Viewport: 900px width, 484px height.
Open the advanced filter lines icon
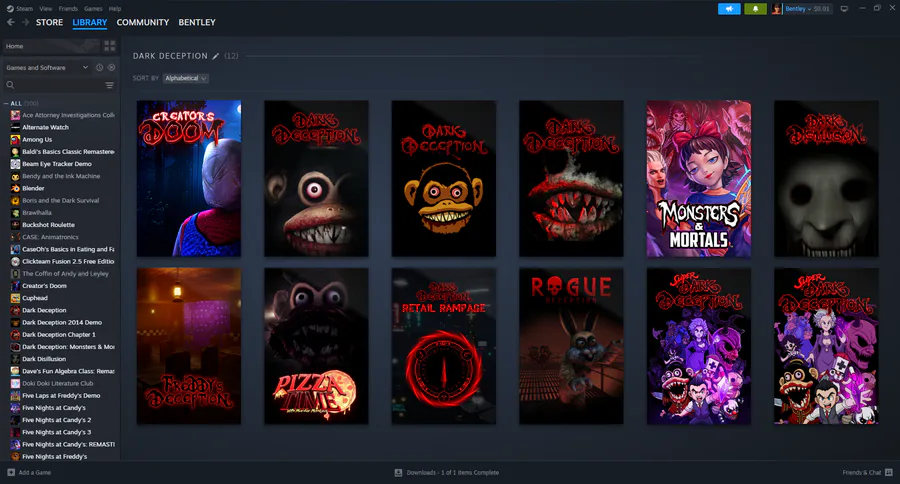[x=110, y=85]
